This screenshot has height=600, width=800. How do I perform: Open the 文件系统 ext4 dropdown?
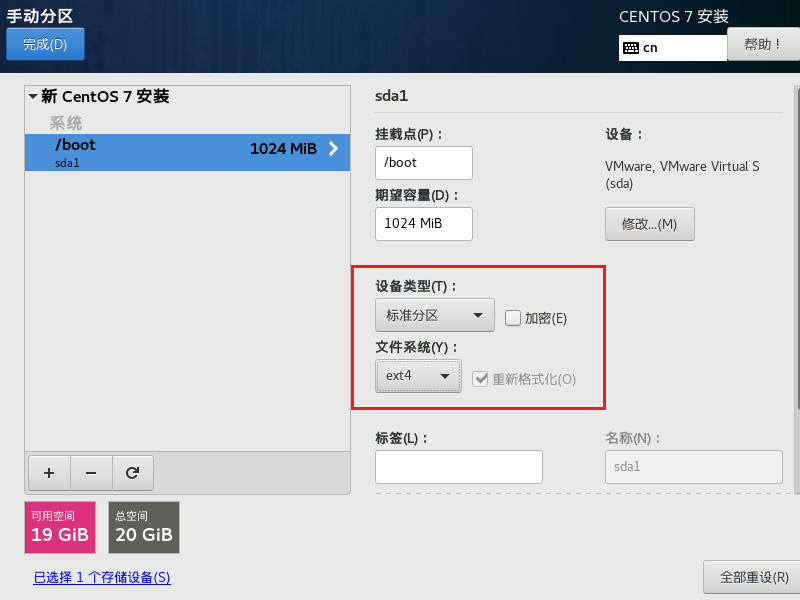[418, 376]
